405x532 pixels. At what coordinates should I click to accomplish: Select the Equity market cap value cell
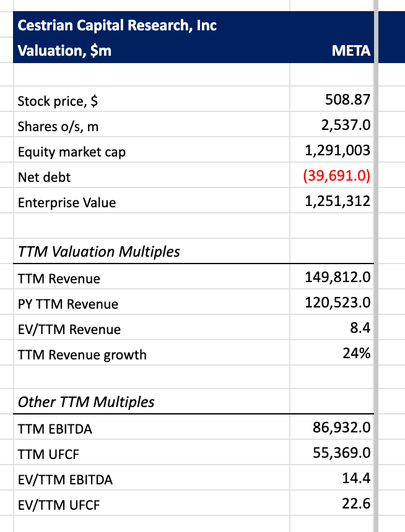tap(331, 150)
